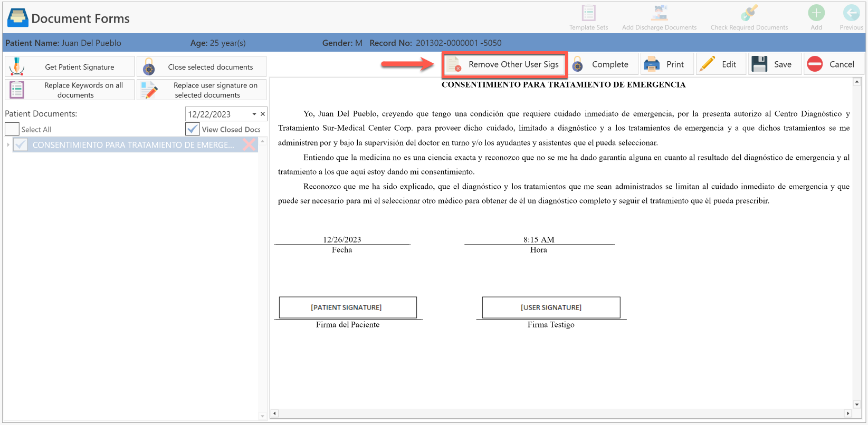Click Close selected documents button
Image resolution: width=868 pixels, height=425 pixels.
tap(202, 67)
